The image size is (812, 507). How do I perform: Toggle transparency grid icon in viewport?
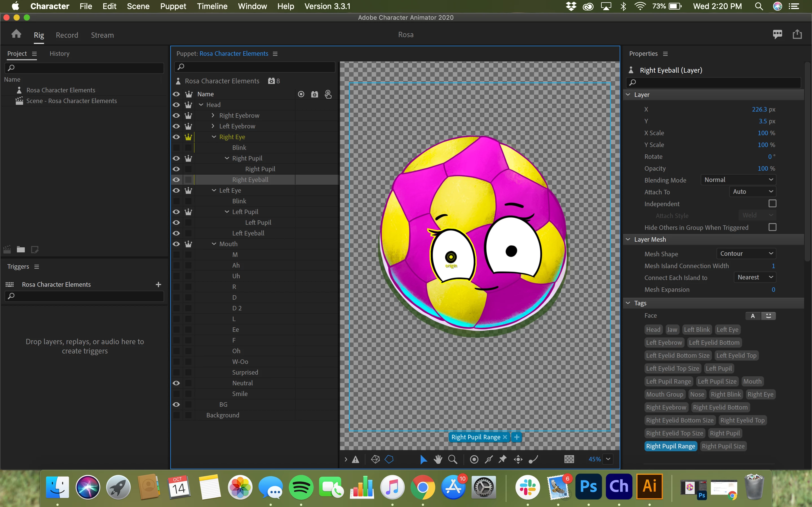(569, 459)
